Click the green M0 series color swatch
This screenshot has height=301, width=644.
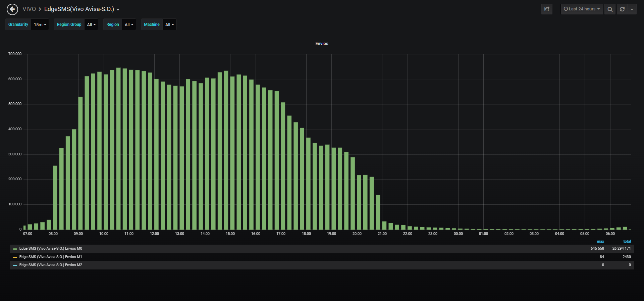[x=15, y=249]
